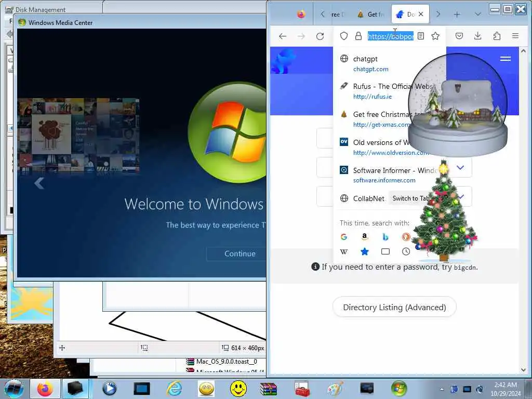Open Paint from the taskbar
The width and height of the screenshot is (532, 399).
click(335, 389)
